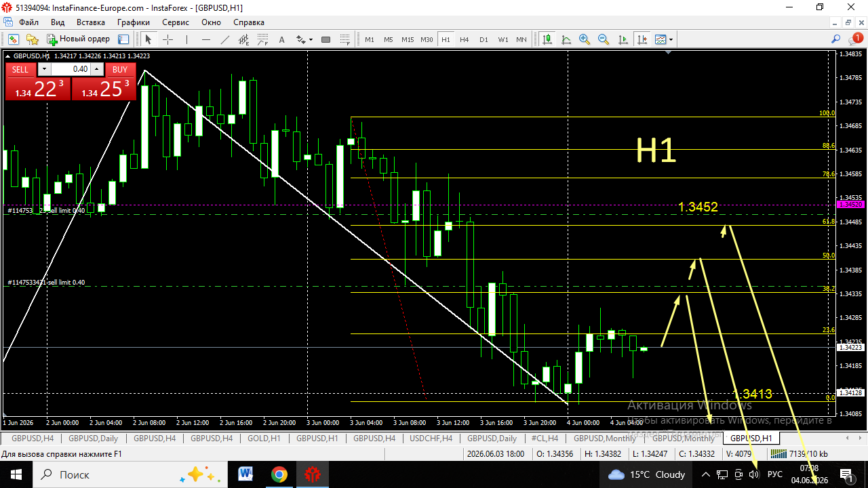868x488 pixels.
Task: Increase the order volume with up arrow
Action: [97, 69]
